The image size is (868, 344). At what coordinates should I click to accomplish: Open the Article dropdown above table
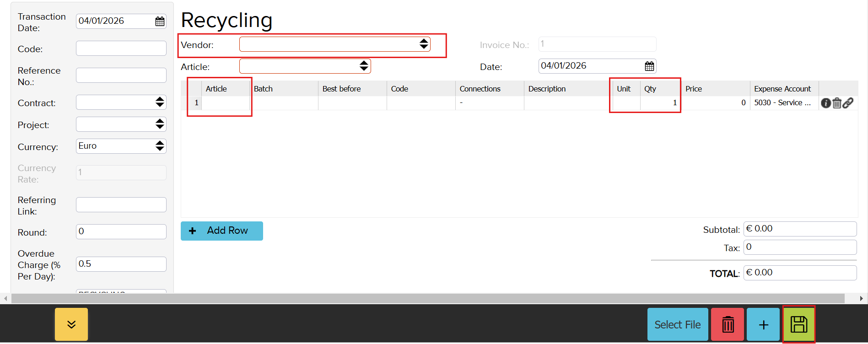point(305,66)
